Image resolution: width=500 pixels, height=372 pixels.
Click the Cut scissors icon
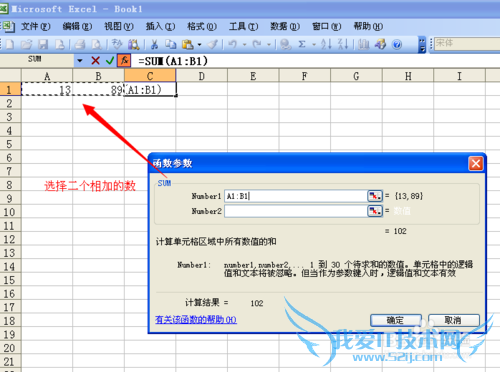(154, 44)
